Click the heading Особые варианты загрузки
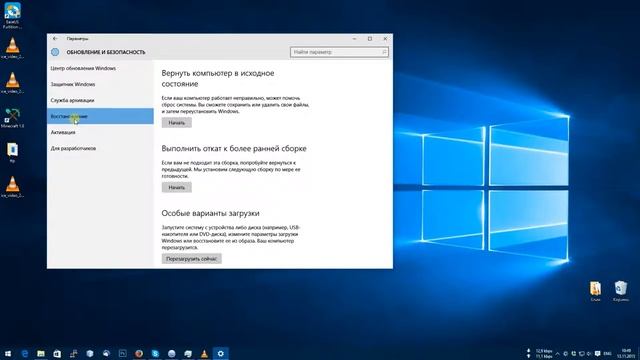This screenshot has width=640, height=360. tap(210, 213)
